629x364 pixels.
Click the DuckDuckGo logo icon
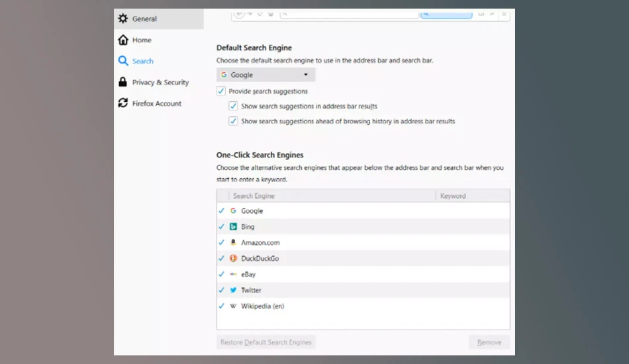tap(233, 258)
